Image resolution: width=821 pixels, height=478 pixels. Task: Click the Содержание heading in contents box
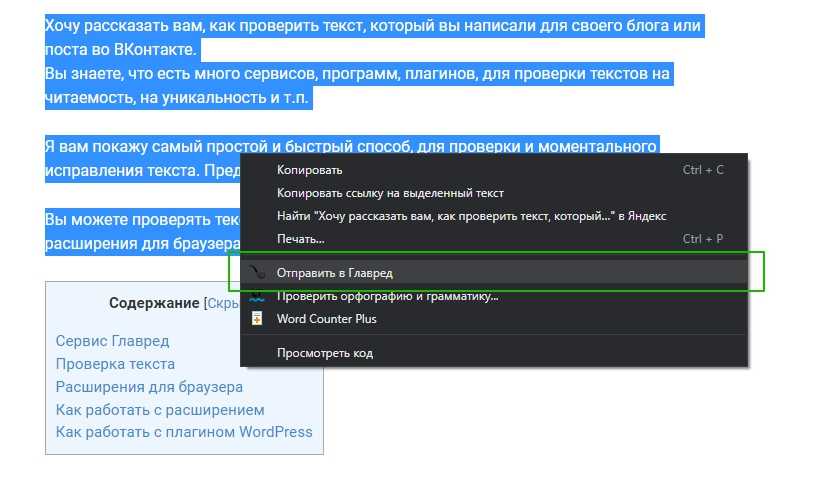(154, 303)
